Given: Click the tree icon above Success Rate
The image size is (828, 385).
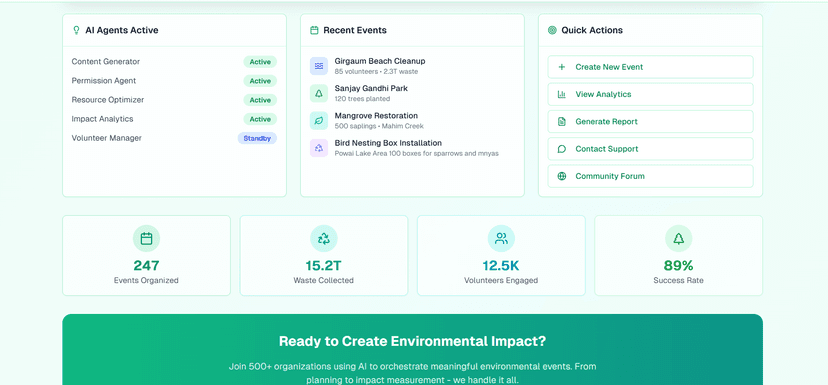Looking at the screenshot, I should tap(679, 239).
